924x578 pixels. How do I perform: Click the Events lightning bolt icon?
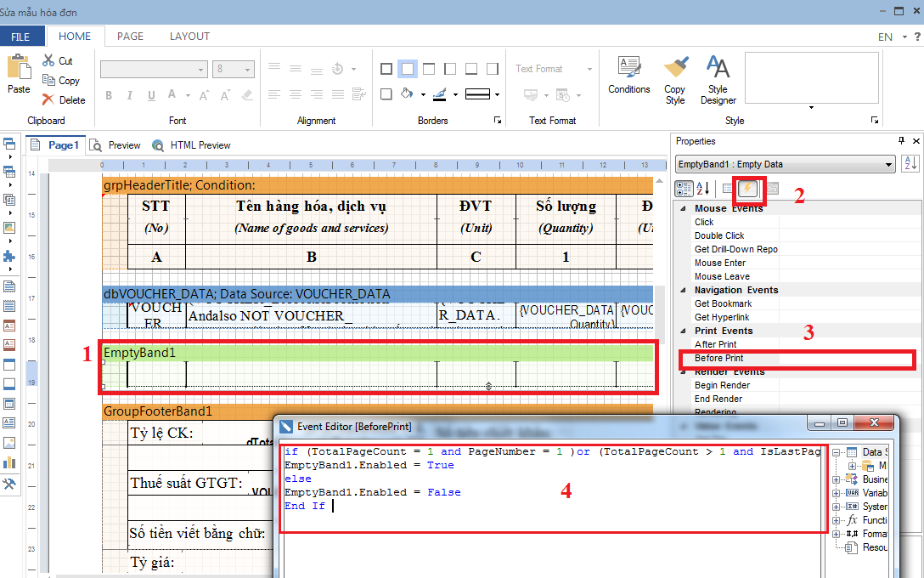click(x=748, y=189)
